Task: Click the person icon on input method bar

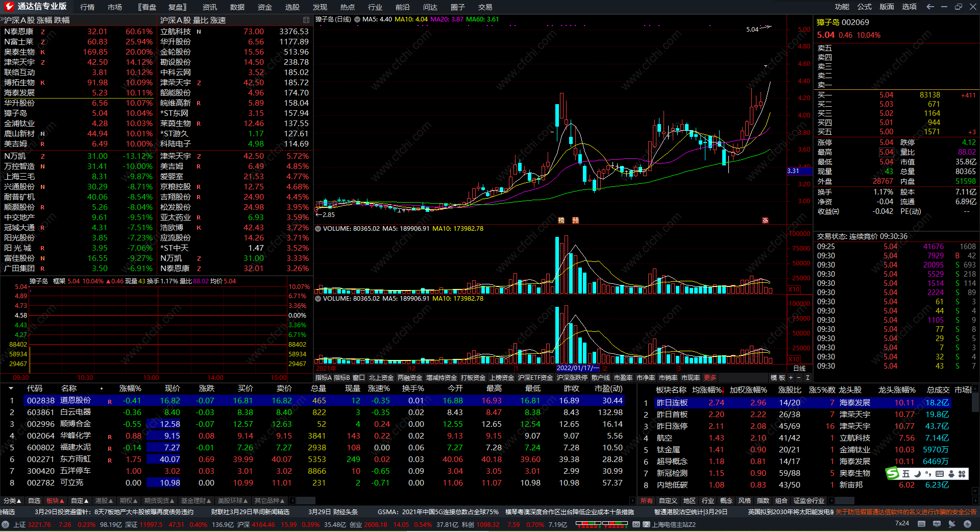Action: tap(951, 474)
